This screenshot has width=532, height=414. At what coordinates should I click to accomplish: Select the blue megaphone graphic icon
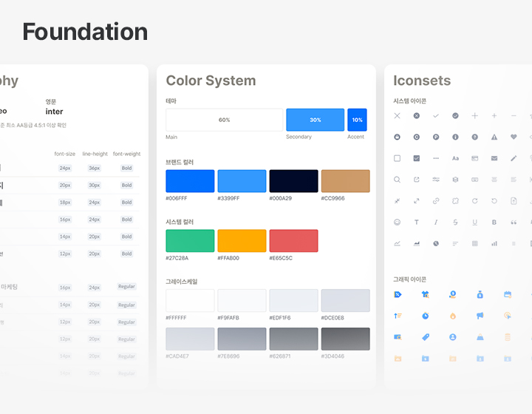point(480,316)
